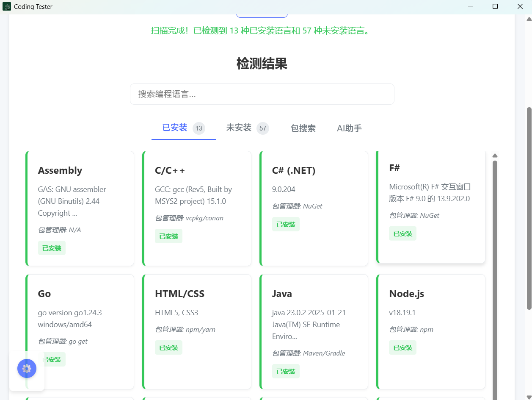This screenshot has height=400, width=532.
Task: Click the window scrollbar up arrow
Action: [x=529, y=19]
